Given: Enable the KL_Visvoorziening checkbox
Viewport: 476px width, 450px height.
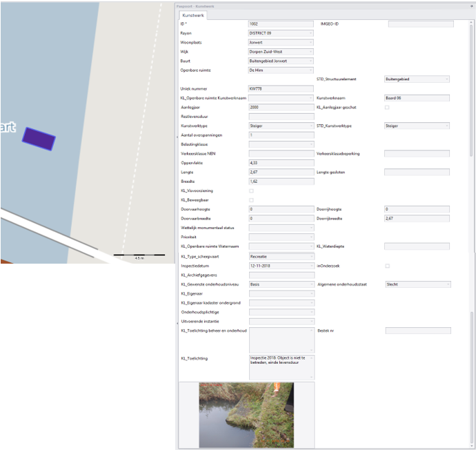Looking at the screenshot, I should click(251, 190).
